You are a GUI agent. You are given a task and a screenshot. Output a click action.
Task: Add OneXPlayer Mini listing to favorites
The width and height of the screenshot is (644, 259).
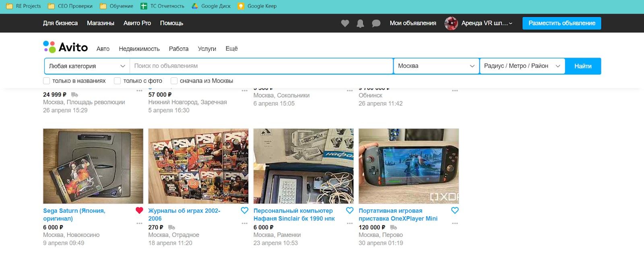[x=455, y=210]
